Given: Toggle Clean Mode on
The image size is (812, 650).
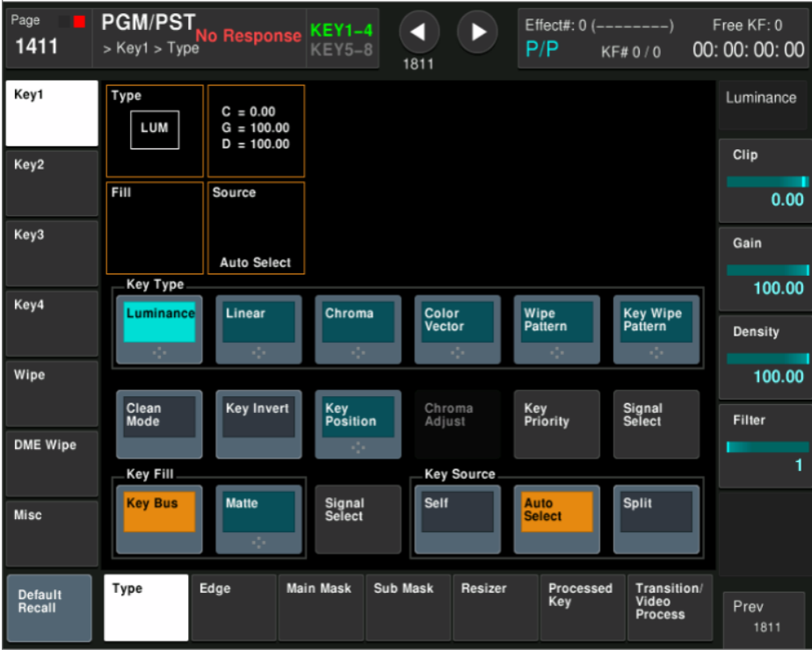Looking at the screenshot, I should pyautogui.click(x=159, y=423).
